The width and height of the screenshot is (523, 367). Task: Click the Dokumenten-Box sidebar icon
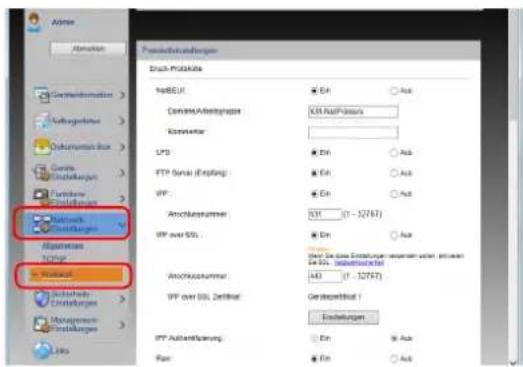point(41,147)
